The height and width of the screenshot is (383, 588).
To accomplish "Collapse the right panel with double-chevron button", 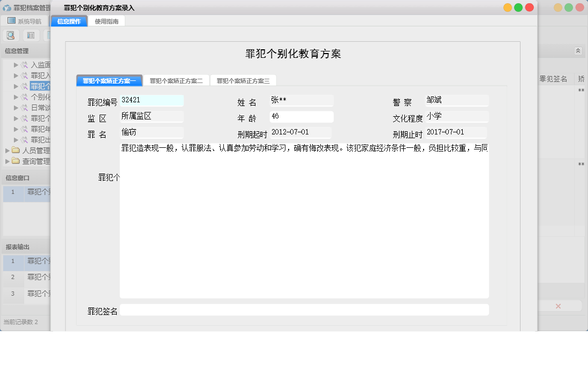I will [578, 50].
